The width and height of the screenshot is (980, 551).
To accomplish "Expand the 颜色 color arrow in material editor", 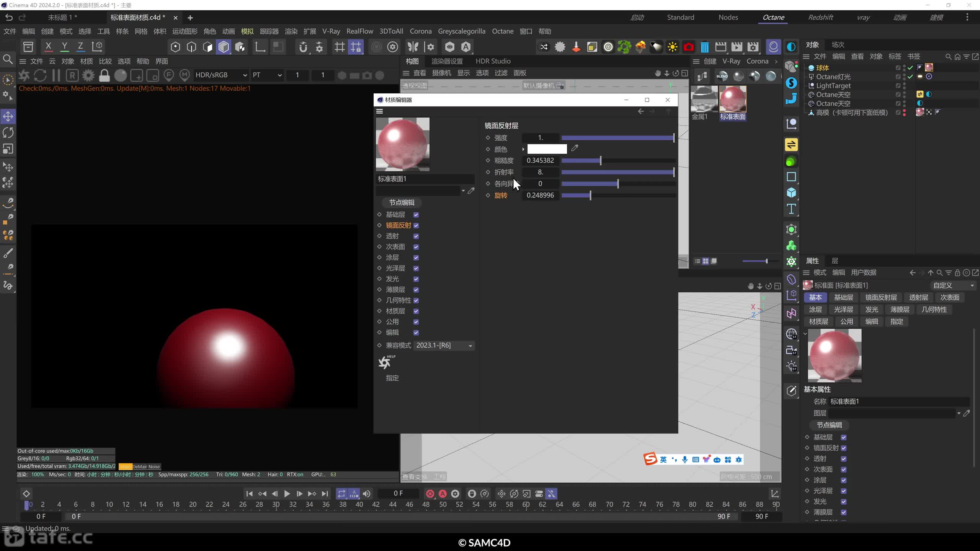I will click(523, 149).
